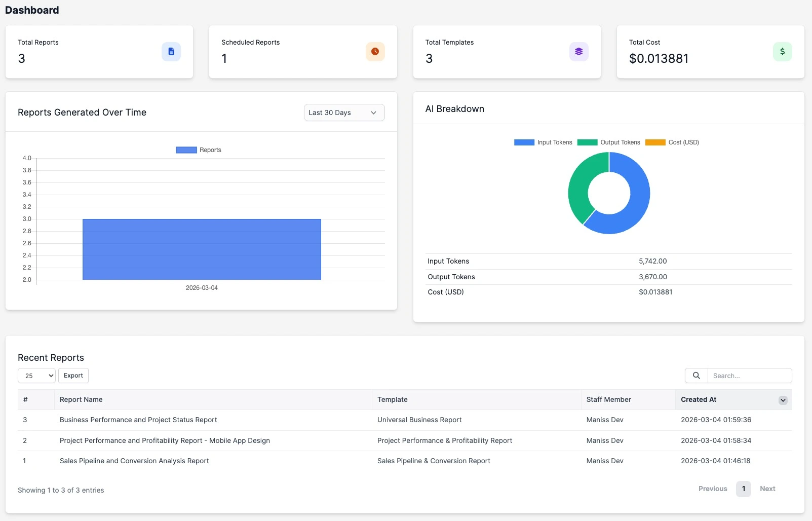This screenshot has height=521, width=812.
Task: Open the Last 30 Days dropdown
Action: pos(343,113)
